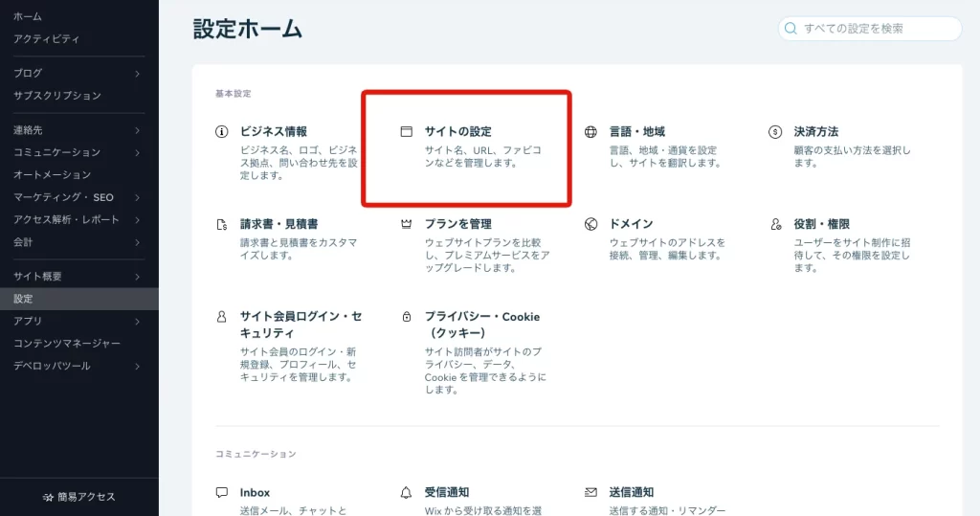Click the 役割・権限 user icon

click(775, 224)
